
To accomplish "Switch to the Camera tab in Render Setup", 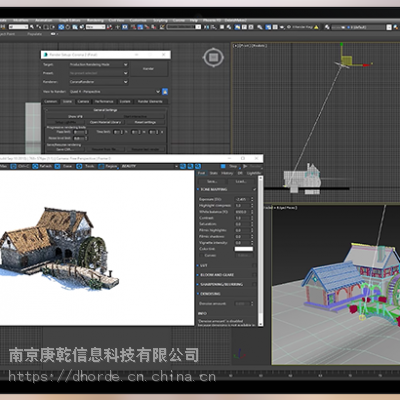I will [x=83, y=101].
